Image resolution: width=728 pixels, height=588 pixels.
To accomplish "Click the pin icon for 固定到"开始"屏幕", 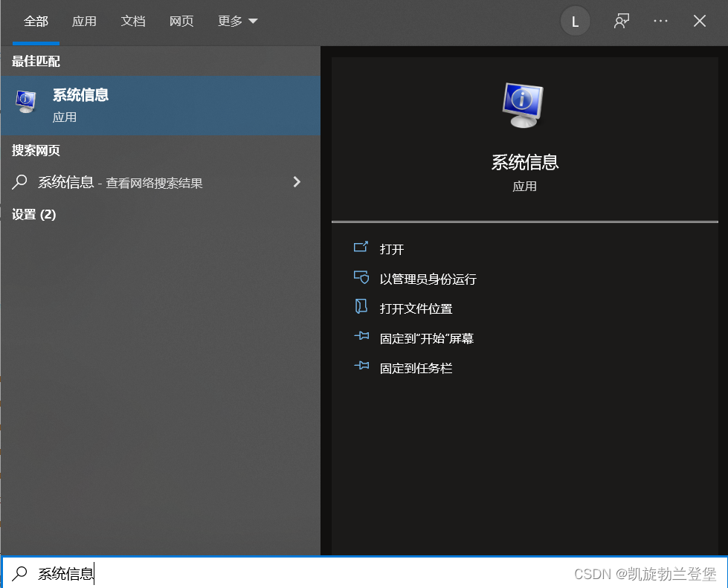I will click(361, 336).
